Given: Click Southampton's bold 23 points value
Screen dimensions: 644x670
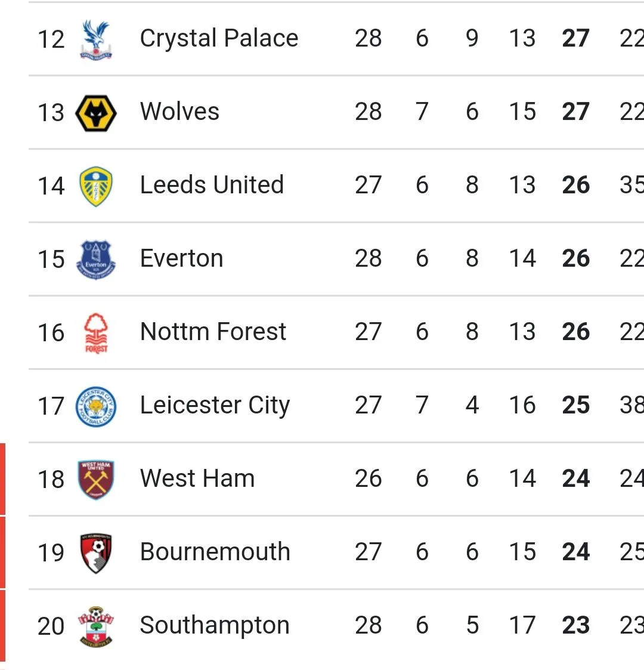Looking at the screenshot, I should [x=575, y=626].
